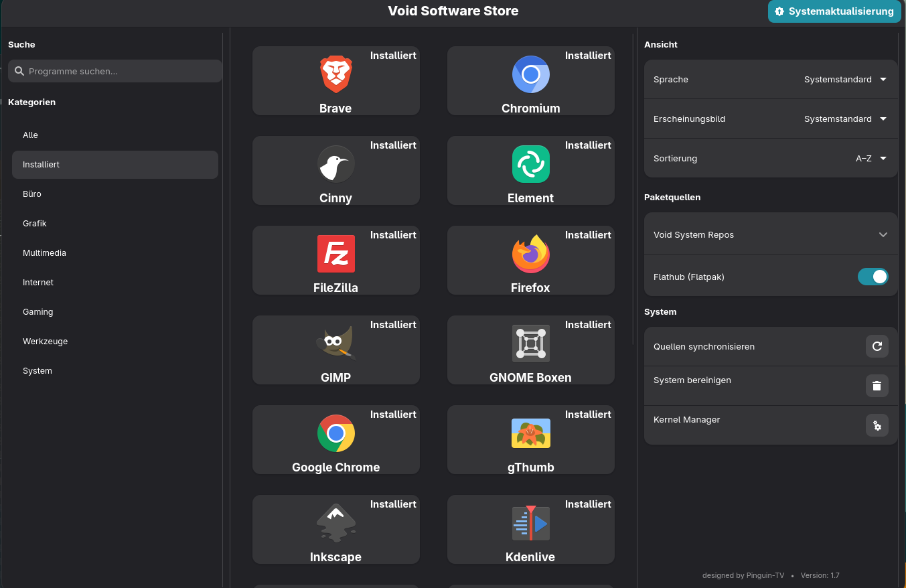This screenshot has width=906, height=588.
Task: Open the Firefox fox icon
Action: (x=531, y=254)
